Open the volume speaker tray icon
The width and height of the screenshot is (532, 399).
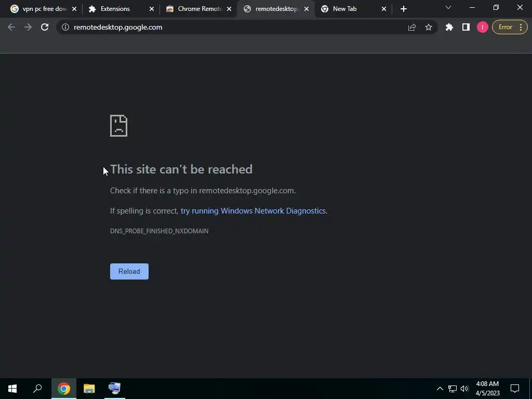(x=464, y=389)
